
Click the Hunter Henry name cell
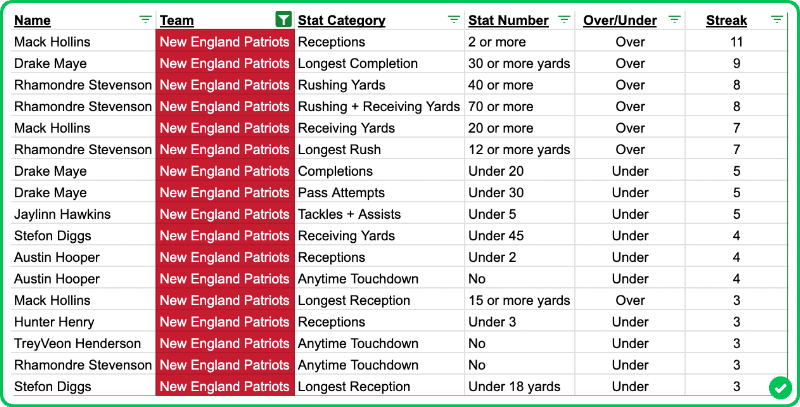54,322
